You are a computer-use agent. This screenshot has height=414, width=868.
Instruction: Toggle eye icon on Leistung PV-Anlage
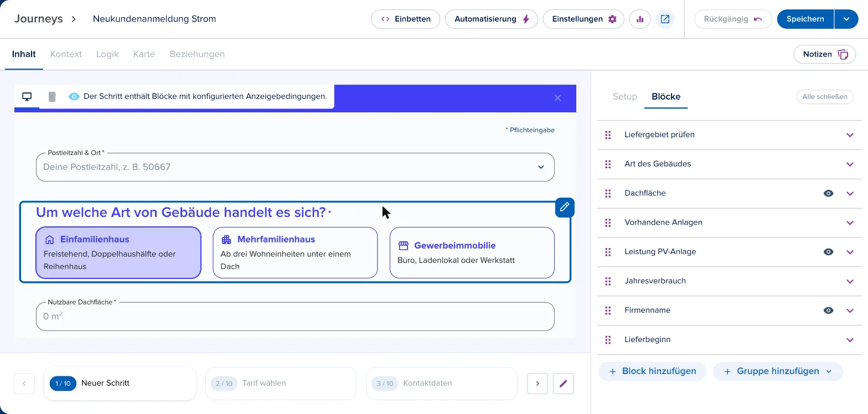click(x=829, y=252)
